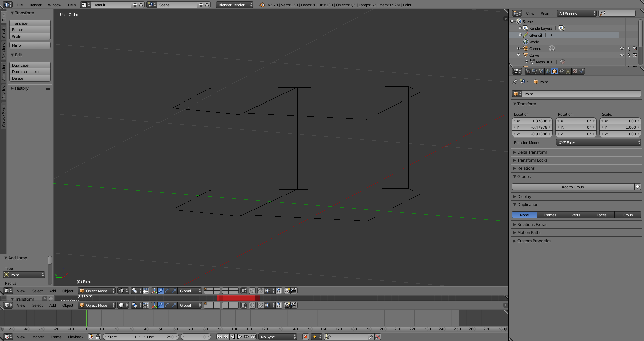Toggle pivot align-objects icon in upper viewport header
Viewport: 644px width, 341px height.
146,291
